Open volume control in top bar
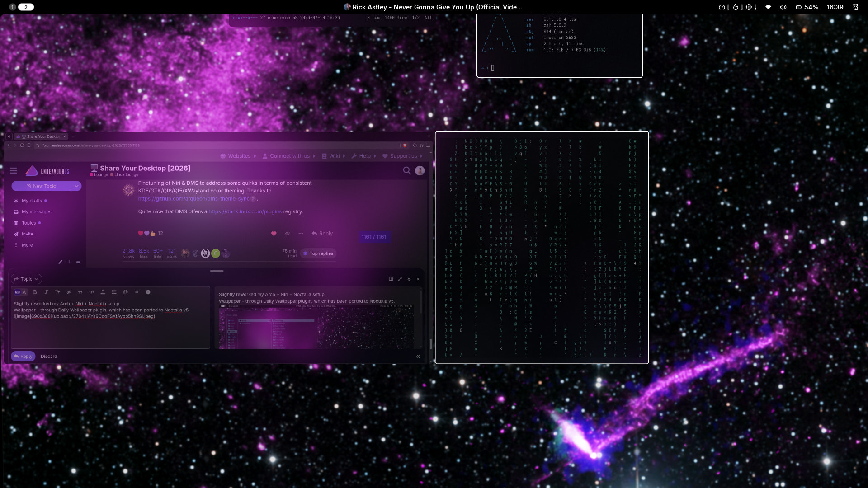Viewport: 868px width, 488px height. tap(783, 7)
